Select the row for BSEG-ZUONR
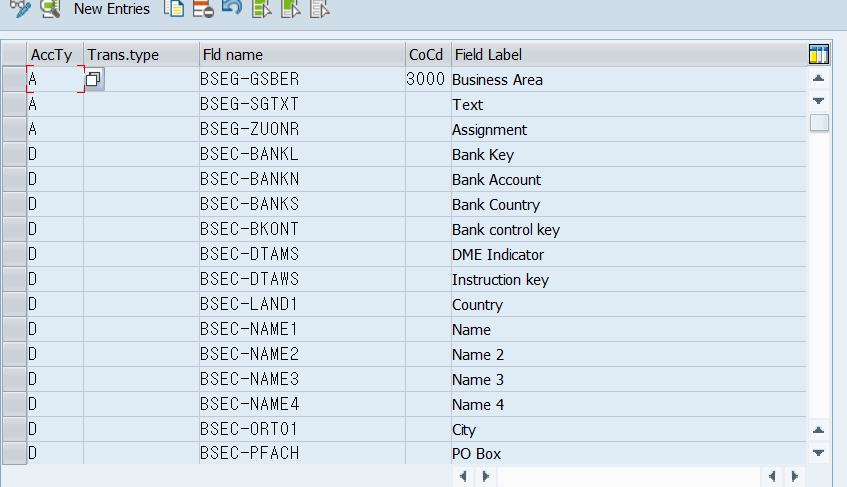Screen dimensions: 847x487 point(15,129)
